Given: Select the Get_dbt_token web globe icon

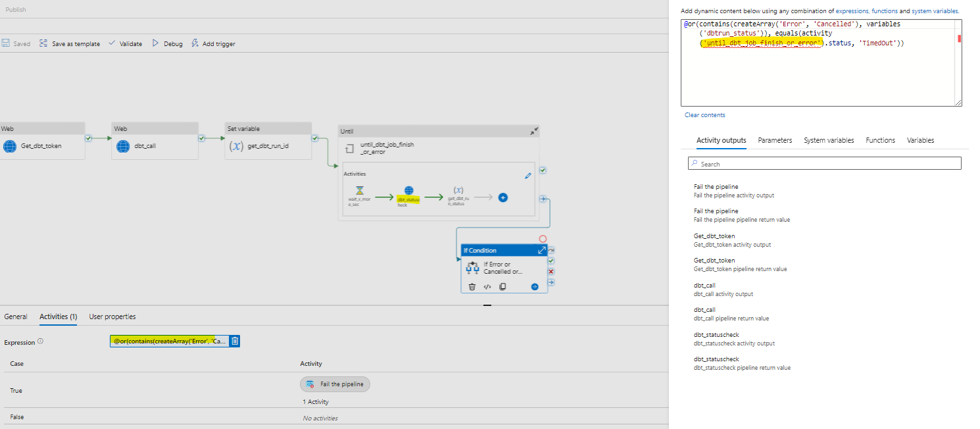Looking at the screenshot, I should pos(10,146).
